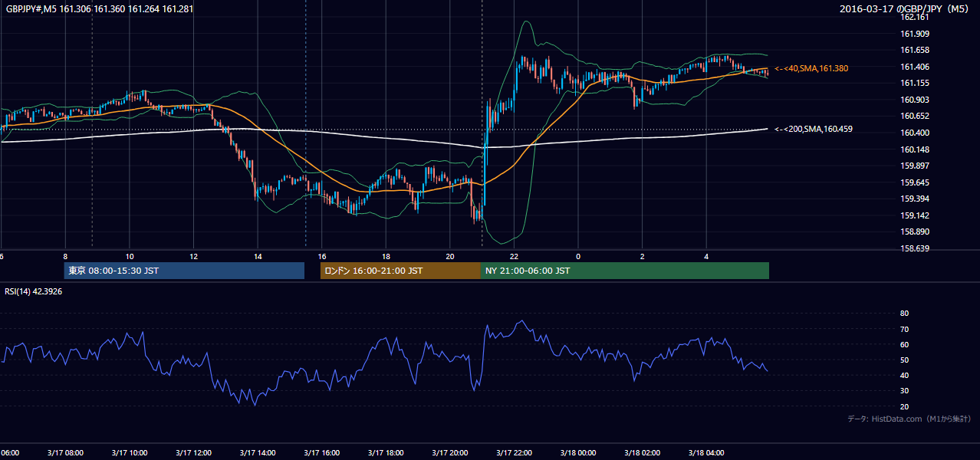Click the RSI 40 level label
The width and height of the screenshot is (980, 460).
pyautogui.click(x=905, y=375)
